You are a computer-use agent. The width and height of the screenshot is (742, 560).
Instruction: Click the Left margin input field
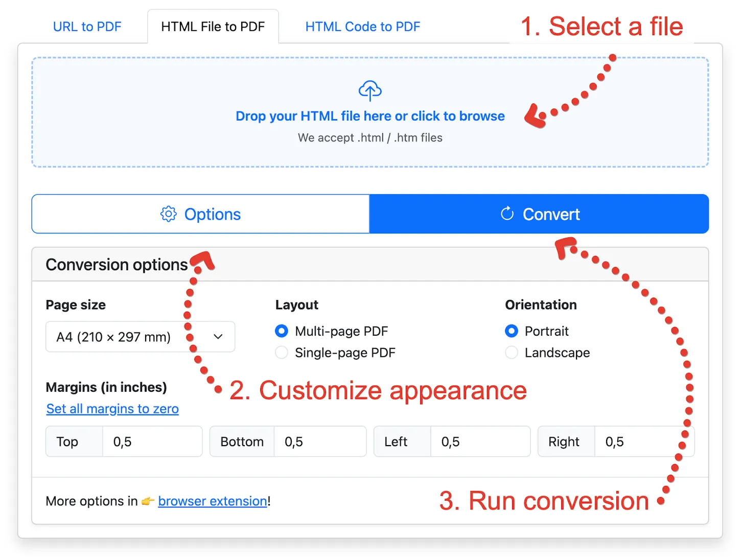tap(480, 441)
